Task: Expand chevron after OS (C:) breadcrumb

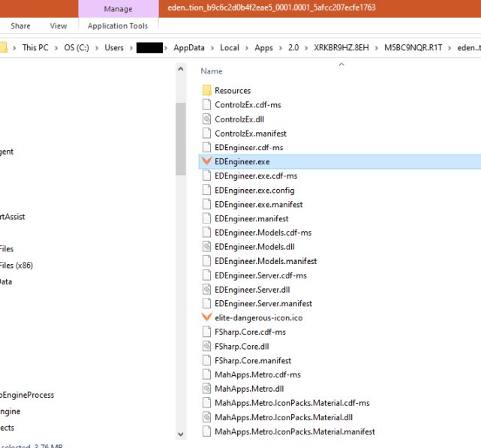Action: [x=97, y=48]
